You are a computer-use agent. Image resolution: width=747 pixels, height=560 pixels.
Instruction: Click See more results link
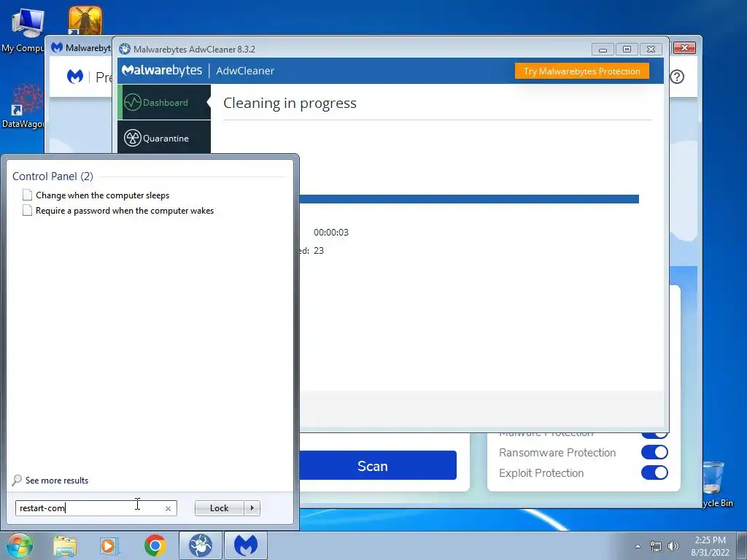(x=57, y=480)
